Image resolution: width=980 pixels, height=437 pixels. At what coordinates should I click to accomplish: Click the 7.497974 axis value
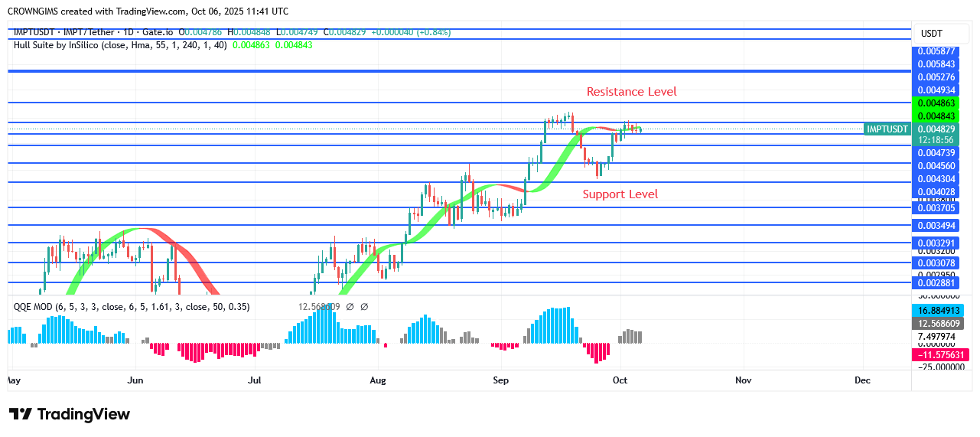pyautogui.click(x=936, y=336)
